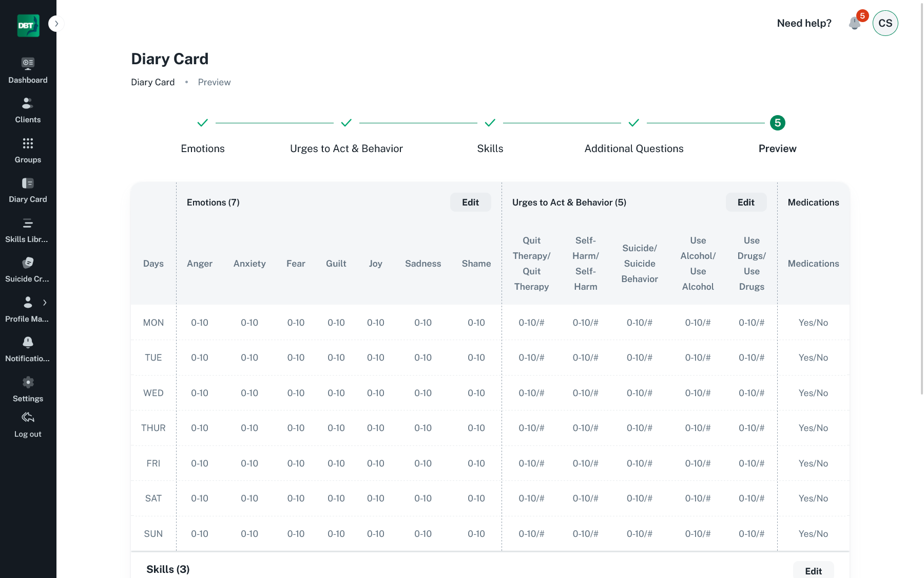This screenshot has width=924, height=578.
Task: Switch to the Additional Questions step
Action: (634, 123)
